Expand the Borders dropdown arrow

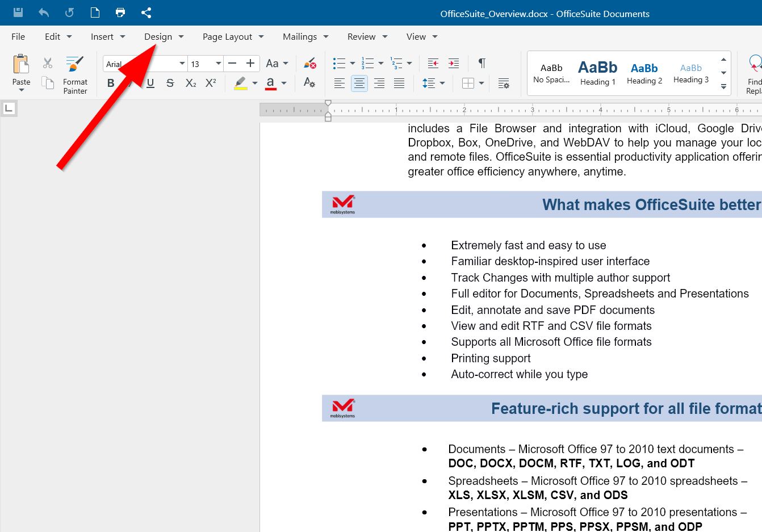(x=482, y=83)
